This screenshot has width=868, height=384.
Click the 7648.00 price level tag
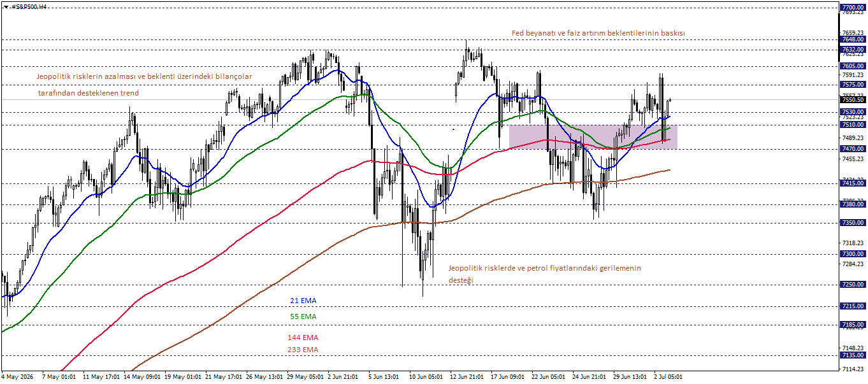point(852,39)
